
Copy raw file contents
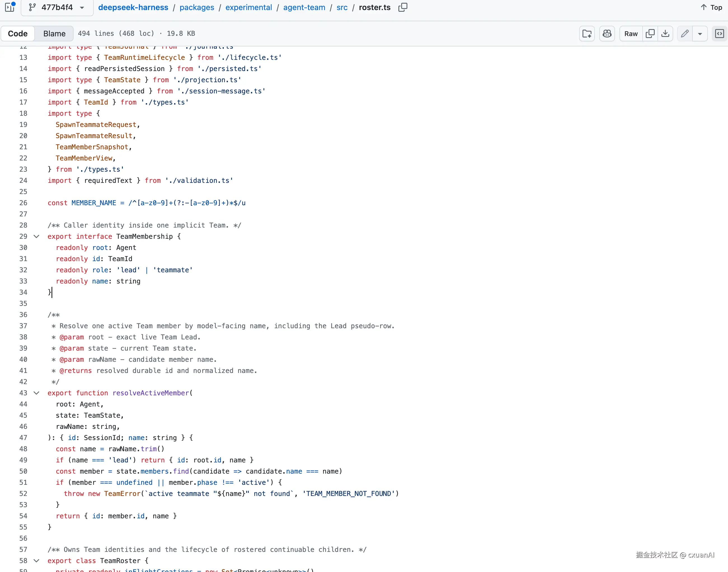pos(650,34)
